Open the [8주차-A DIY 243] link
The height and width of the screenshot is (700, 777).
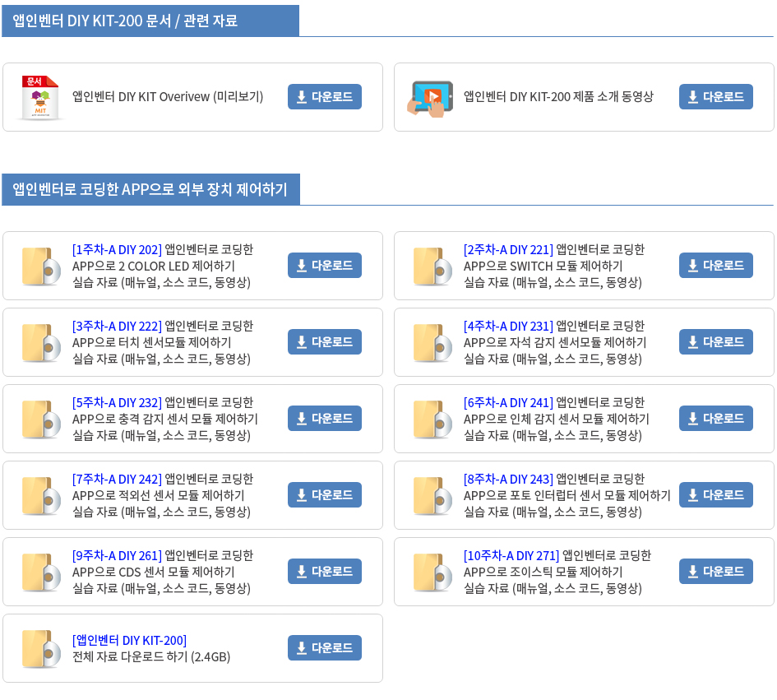(508, 479)
